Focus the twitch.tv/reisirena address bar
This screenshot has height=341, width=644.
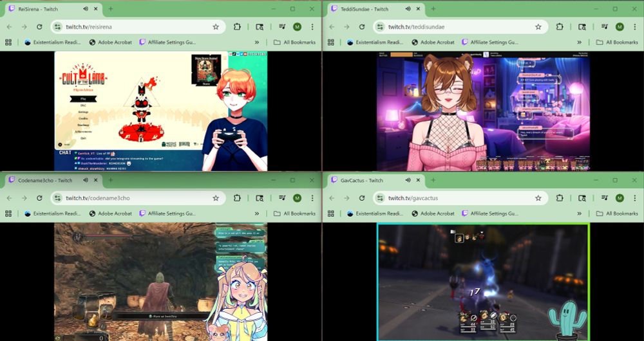point(138,26)
